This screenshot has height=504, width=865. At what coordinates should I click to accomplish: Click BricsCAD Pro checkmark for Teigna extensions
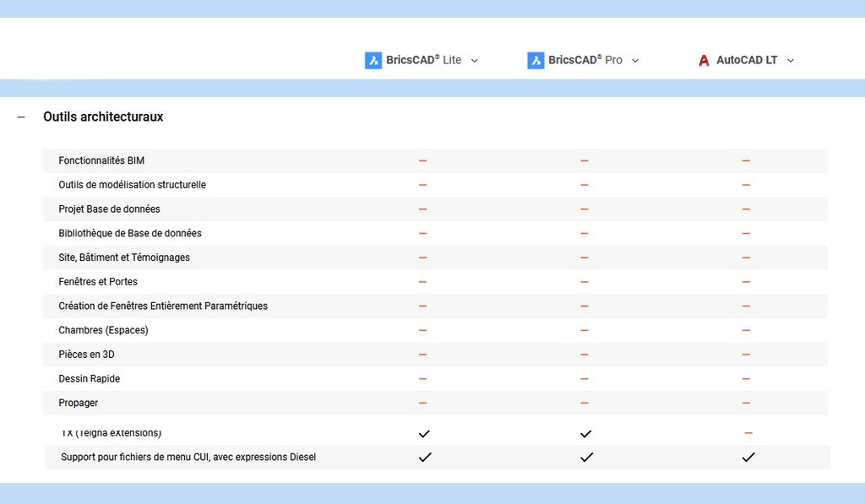point(586,434)
